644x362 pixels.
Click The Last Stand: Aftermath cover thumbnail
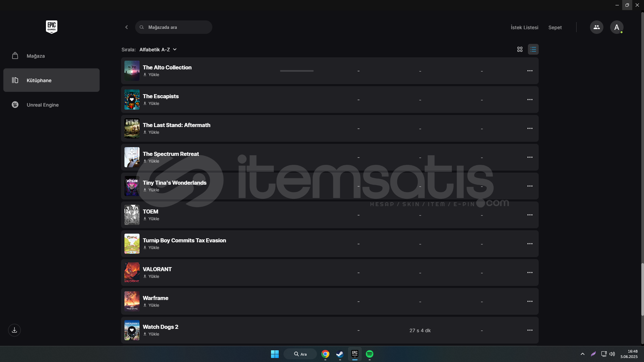click(132, 128)
